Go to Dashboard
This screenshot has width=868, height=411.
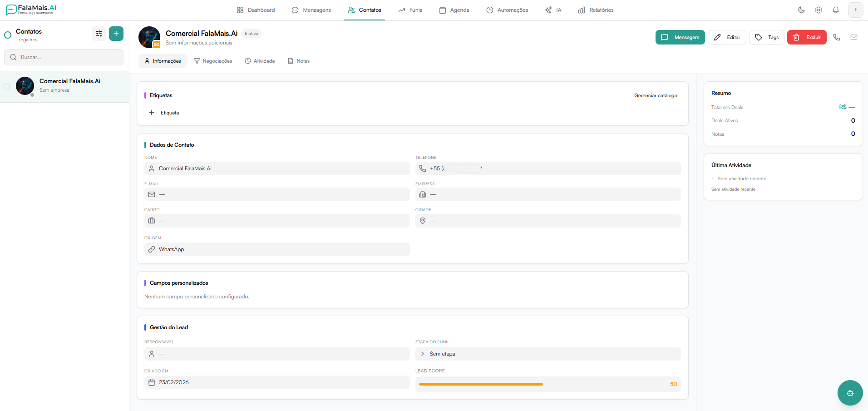(x=256, y=10)
